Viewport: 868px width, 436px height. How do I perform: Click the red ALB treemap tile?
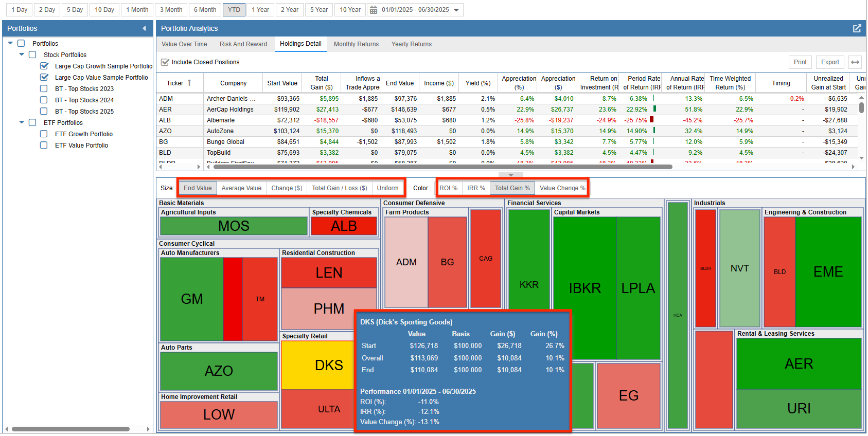pos(344,226)
